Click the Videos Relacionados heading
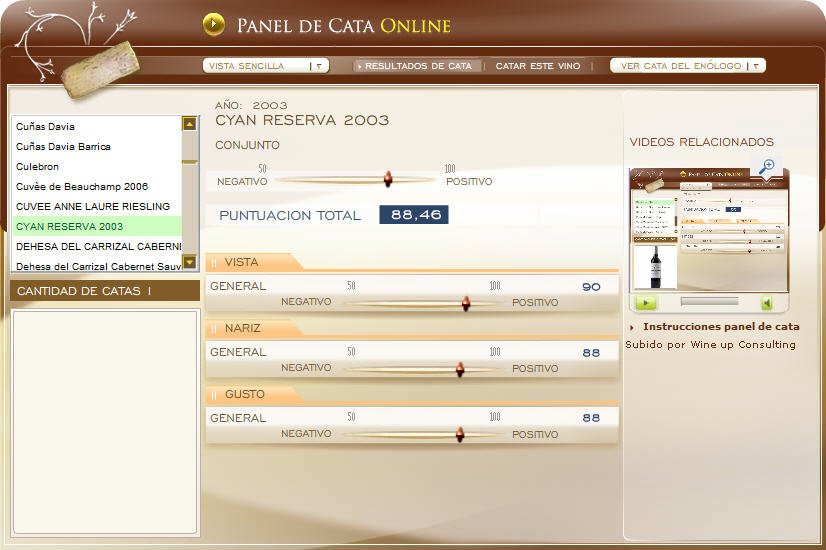826x550 pixels. click(702, 142)
